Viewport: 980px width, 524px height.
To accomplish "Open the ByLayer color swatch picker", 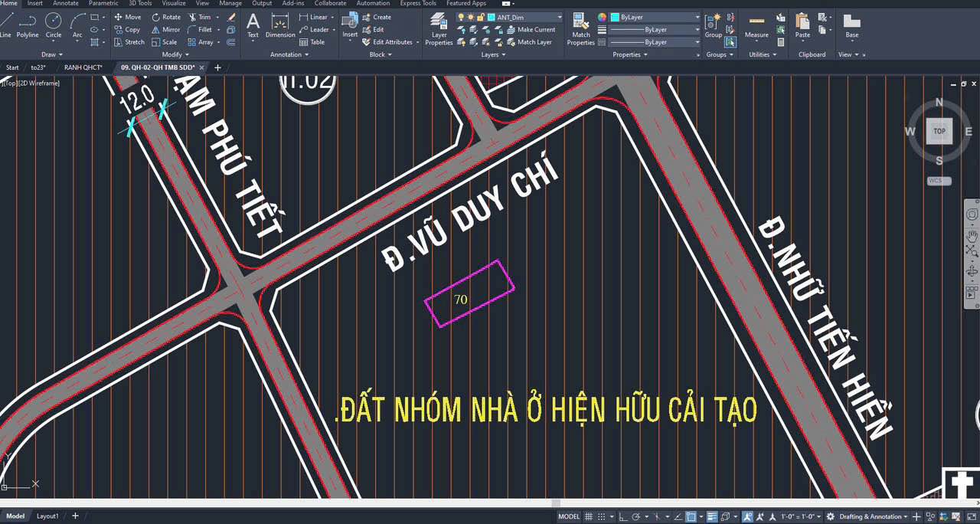I will [602, 17].
